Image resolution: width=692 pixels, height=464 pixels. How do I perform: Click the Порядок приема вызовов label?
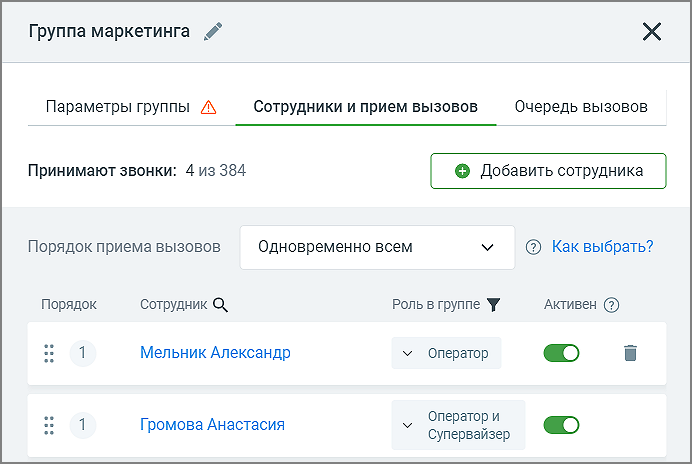(x=124, y=247)
